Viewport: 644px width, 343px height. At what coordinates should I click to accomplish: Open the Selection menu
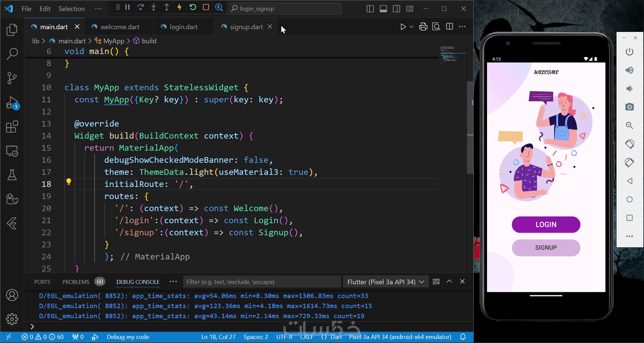click(71, 9)
